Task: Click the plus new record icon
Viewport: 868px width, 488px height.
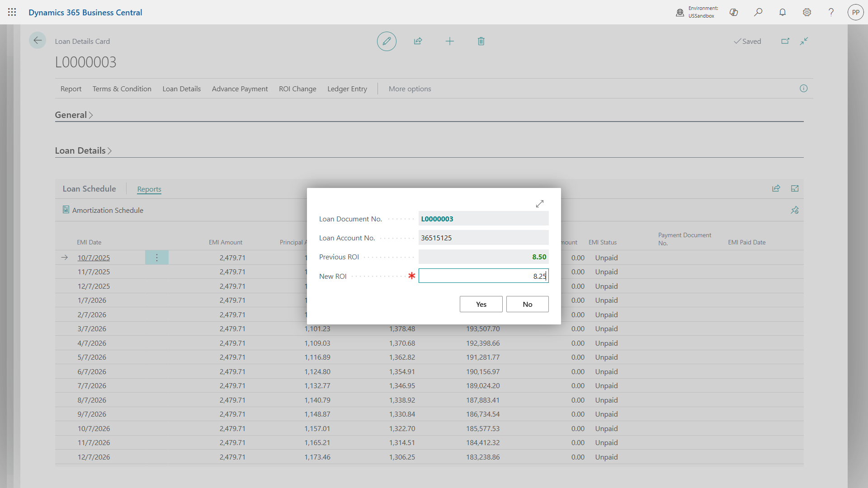Action: click(449, 41)
